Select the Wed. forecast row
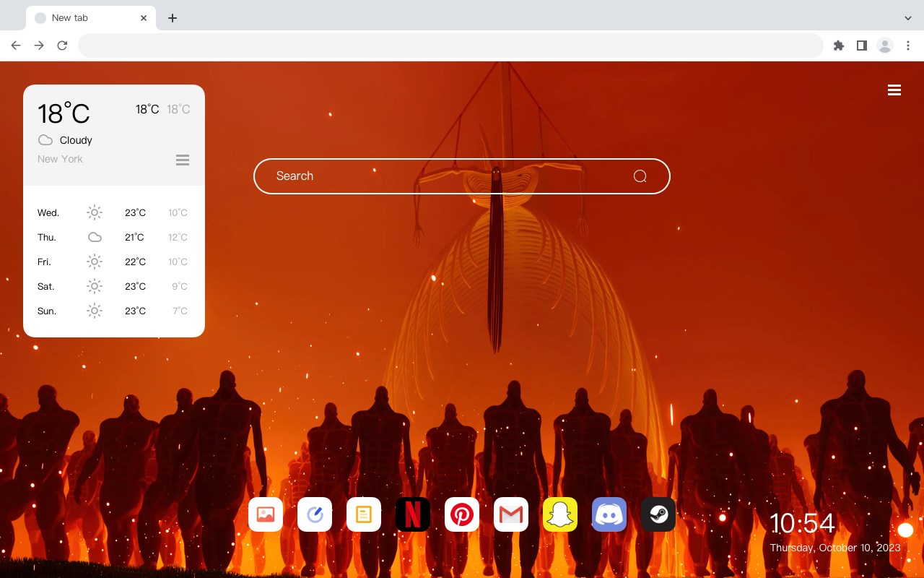The height and width of the screenshot is (578, 924). coord(113,212)
